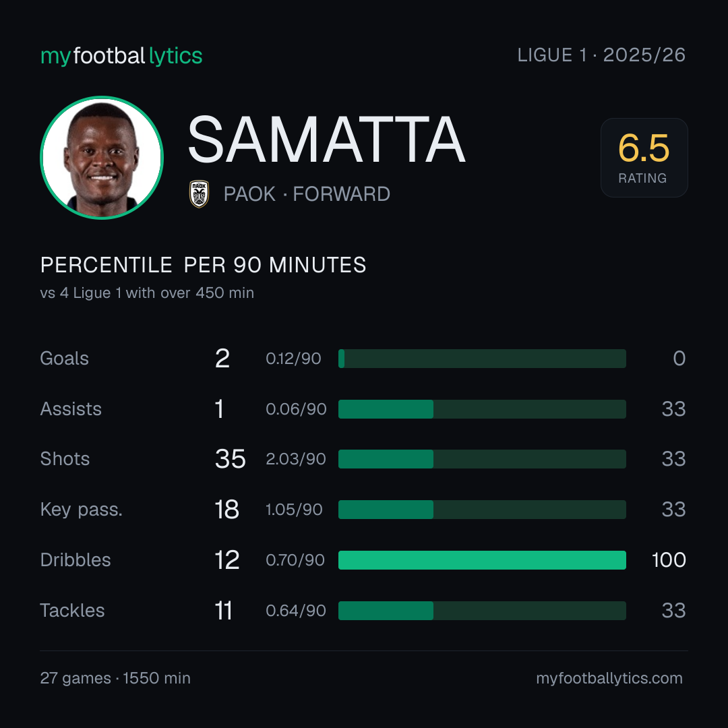Click the Dribbles 100 percentile value
Viewport: 728px width, 728px height.
[x=669, y=560]
